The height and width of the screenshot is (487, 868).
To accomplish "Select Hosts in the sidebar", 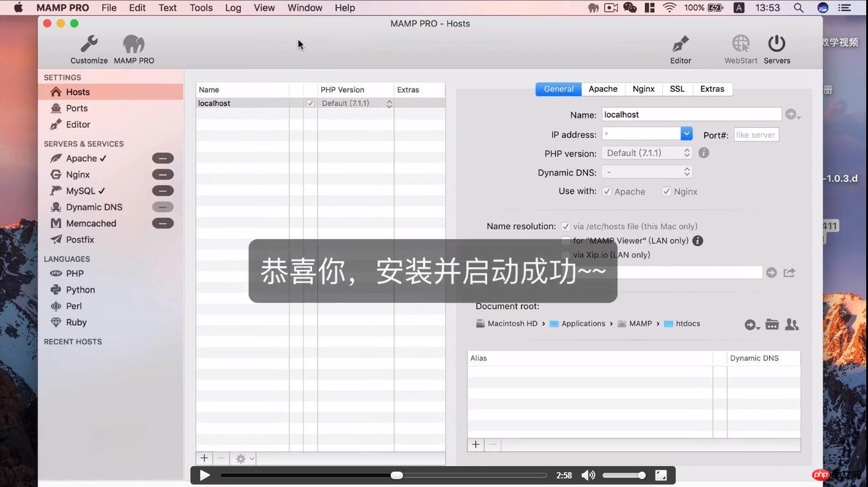I will (x=111, y=92).
